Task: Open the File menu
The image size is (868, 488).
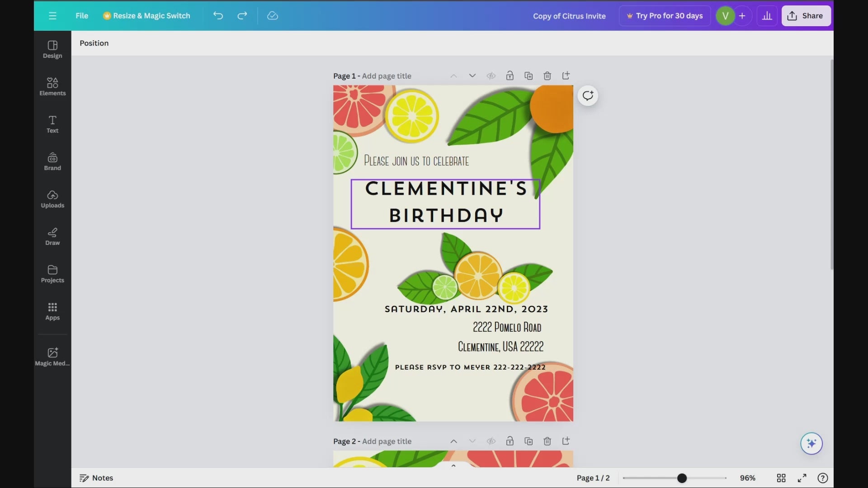Action: tap(82, 16)
